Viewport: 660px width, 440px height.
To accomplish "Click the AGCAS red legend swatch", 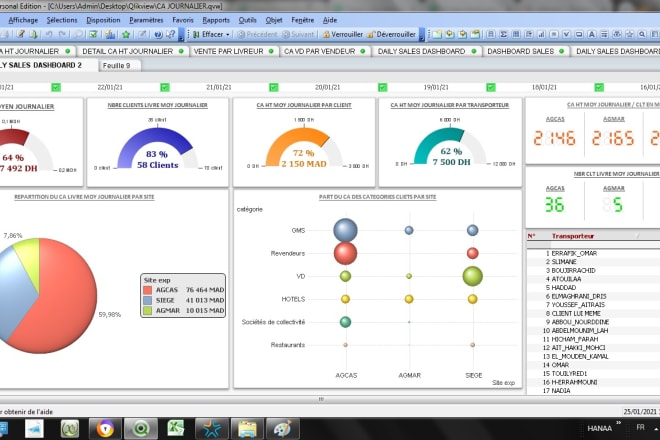I will (147, 290).
